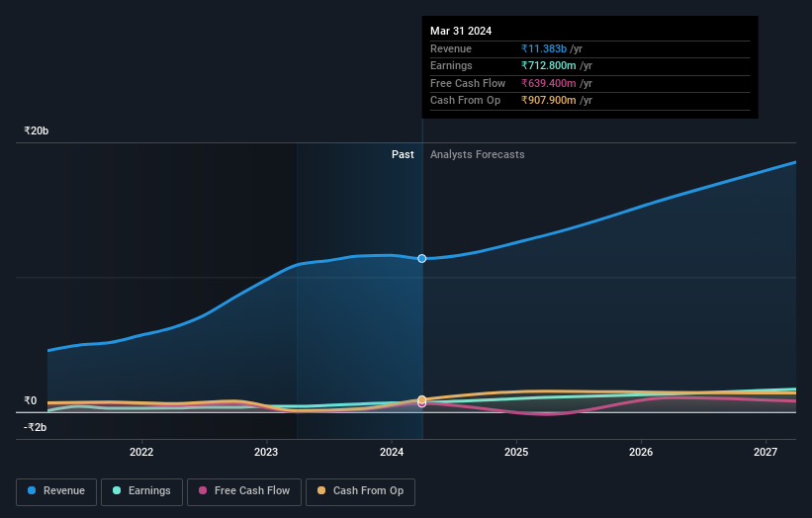Toggle the Cash From Op legend button
This screenshot has width=812, height=518.
360,491
